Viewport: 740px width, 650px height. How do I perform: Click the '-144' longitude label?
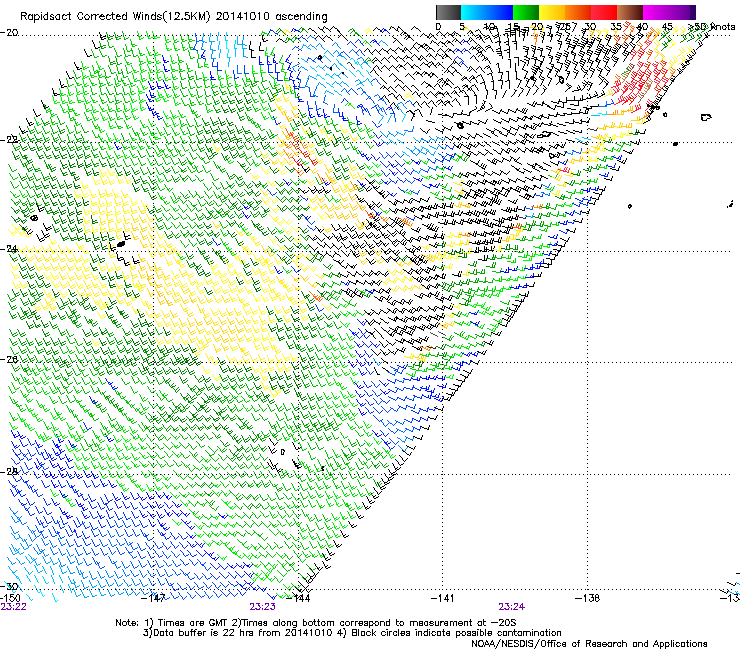pyautogui.click(x=299, y=598)
